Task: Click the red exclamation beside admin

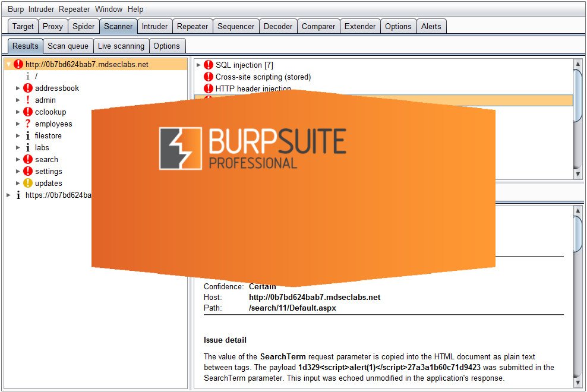Action: pos(28,100)
